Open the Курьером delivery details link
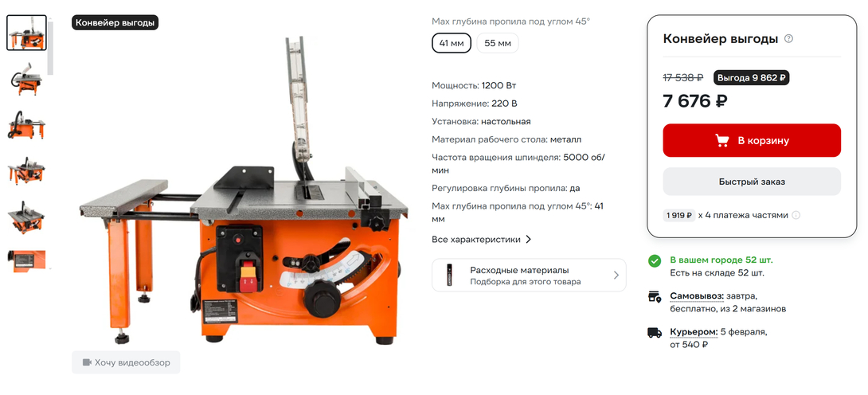 pyautogui.click(x=694, y=332)
